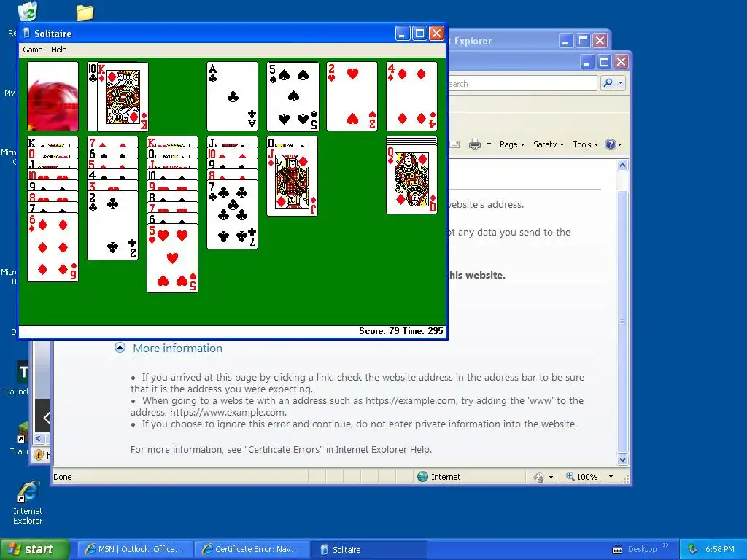Click the Score and Time status text
This screenshot has width=747, height=560.
point(401,331)
